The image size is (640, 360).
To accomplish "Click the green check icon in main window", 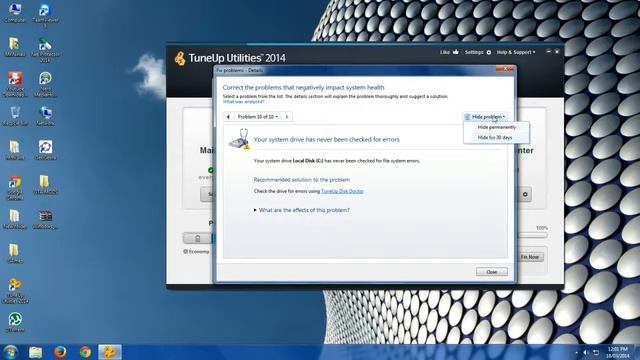I will [x=211, y=170].
